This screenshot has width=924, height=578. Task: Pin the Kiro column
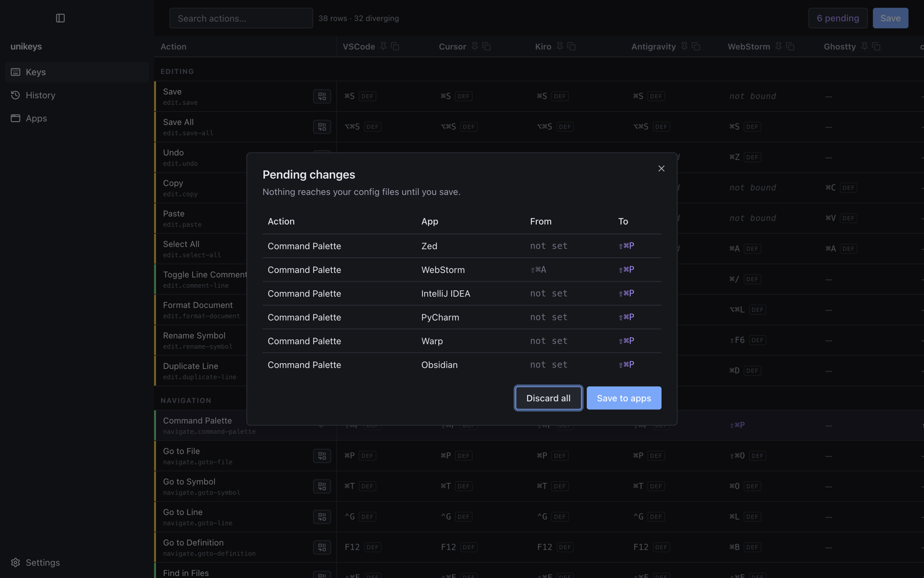coord(560,46)
